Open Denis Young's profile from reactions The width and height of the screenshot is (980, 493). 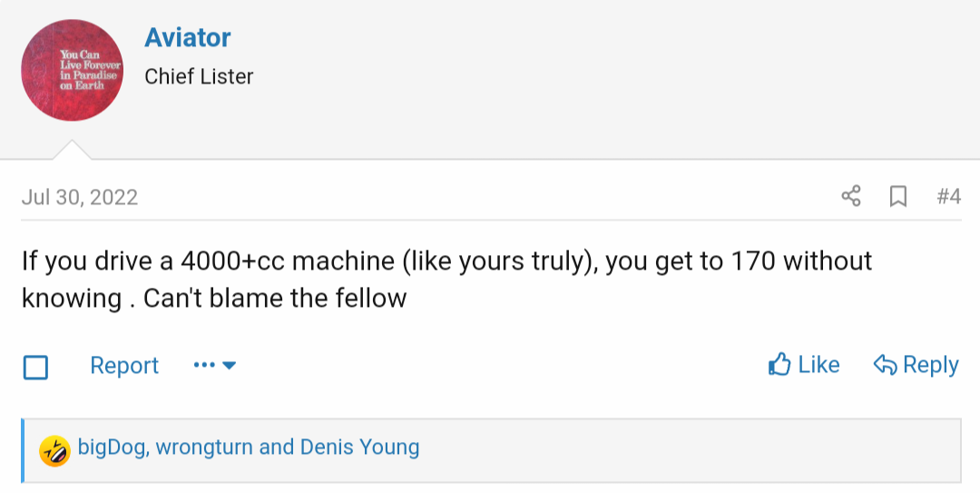(x=359, y=447)
